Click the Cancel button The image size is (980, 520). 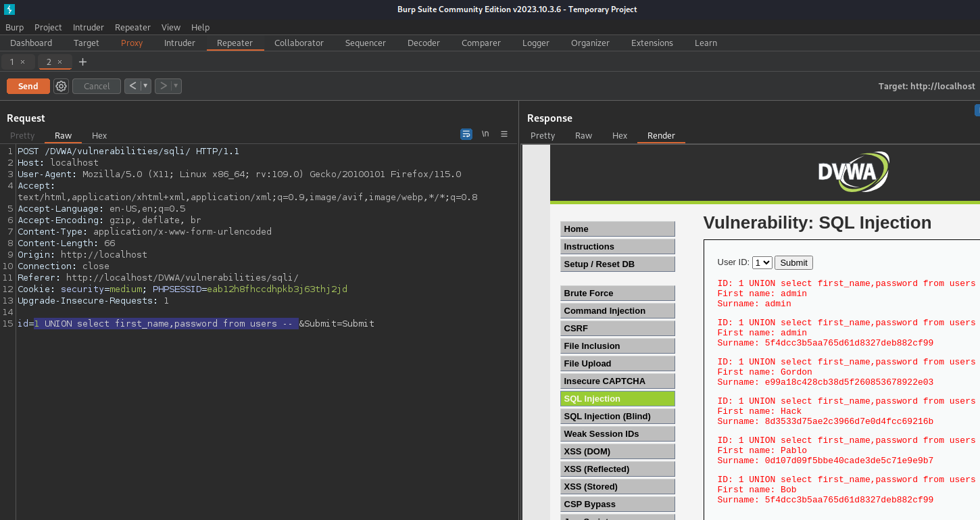point(97,86)
